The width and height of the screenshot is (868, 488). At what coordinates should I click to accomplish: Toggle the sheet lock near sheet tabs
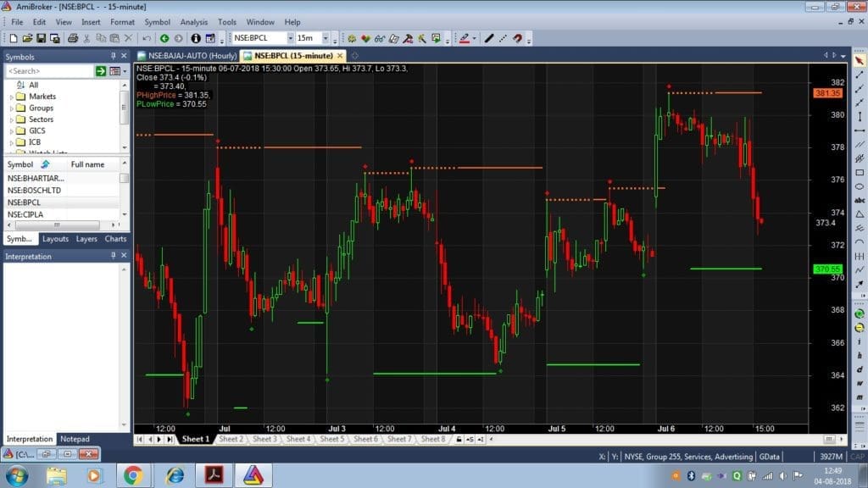tap(458, 440)
